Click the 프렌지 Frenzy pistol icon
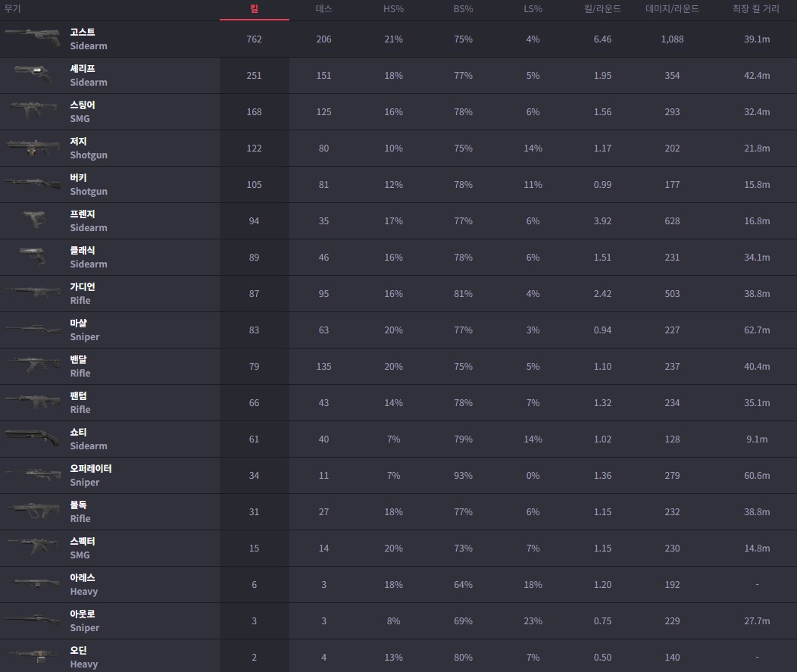Viewport: 797px width, 672px height. (x=35, y=220)
